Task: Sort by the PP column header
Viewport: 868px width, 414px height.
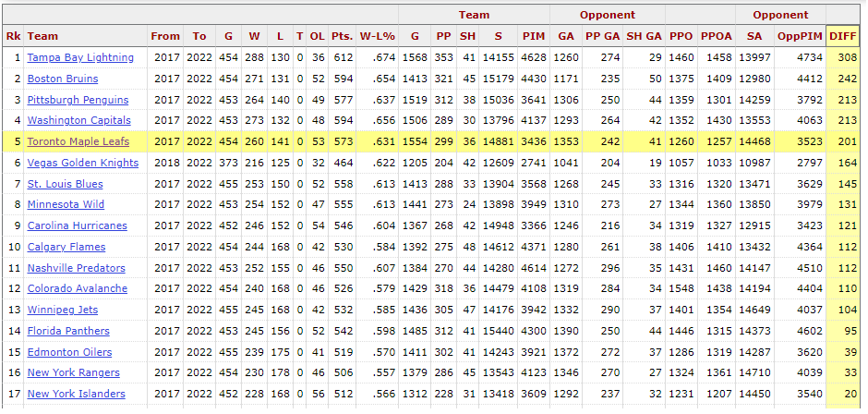Action: [443, 36]
